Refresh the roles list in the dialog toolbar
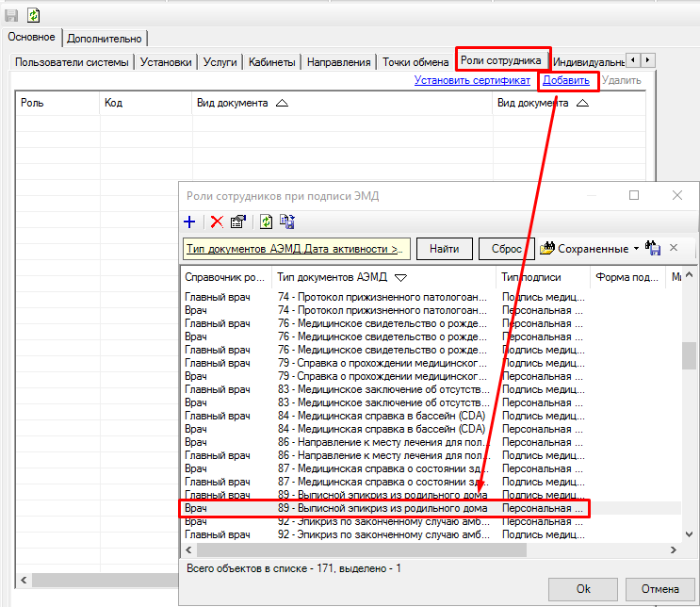Image resolution: width=700 pixels, height=607 pixels. 266,222
